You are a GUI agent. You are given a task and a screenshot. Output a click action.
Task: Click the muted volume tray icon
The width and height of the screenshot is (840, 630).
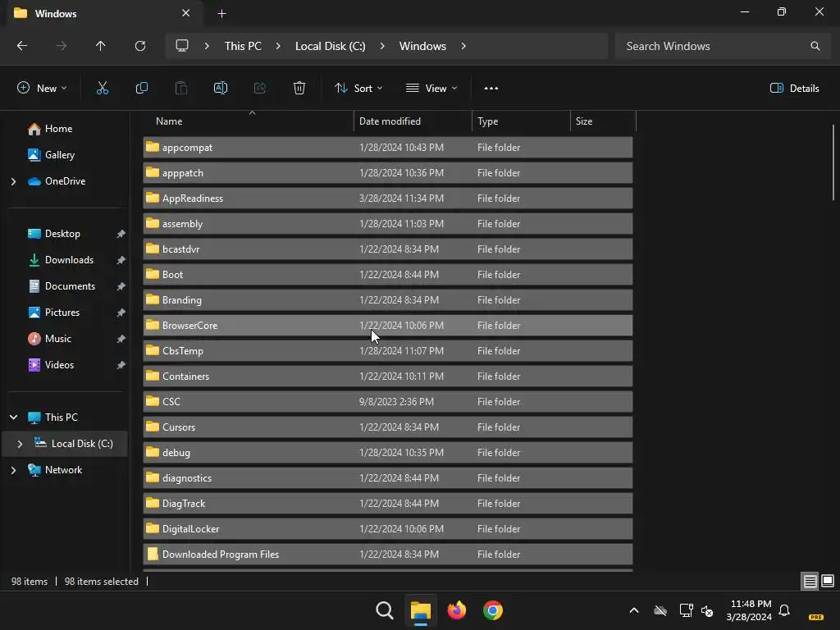click(x=707, y=610)
